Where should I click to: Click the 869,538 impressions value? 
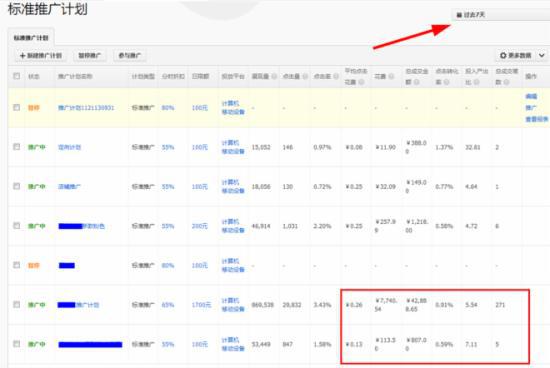tap(262, 305)
